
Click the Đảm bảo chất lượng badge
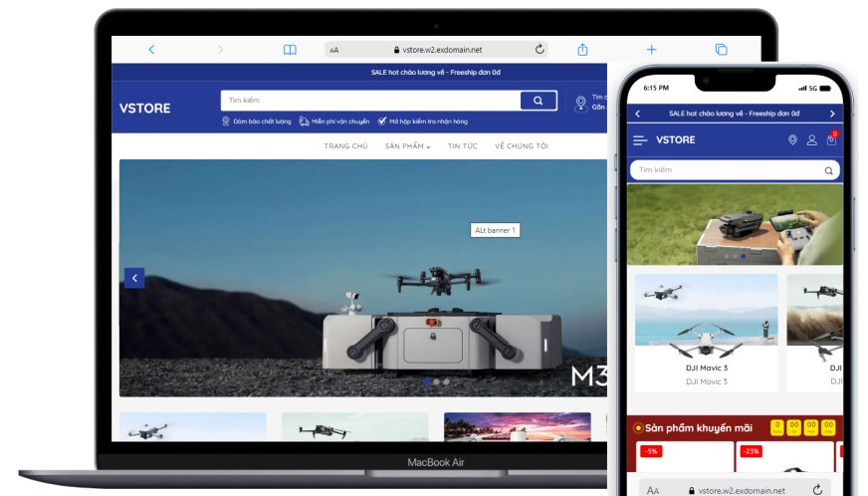pos(256,122)
